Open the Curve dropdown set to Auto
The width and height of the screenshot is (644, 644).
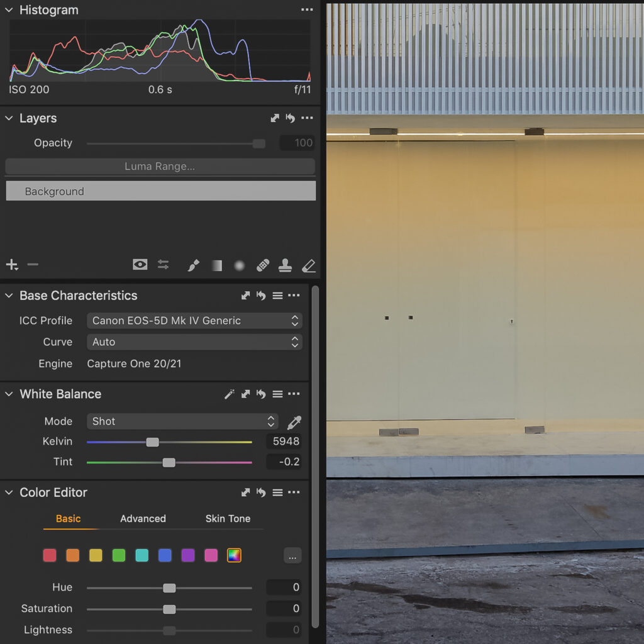click(194, 342)
